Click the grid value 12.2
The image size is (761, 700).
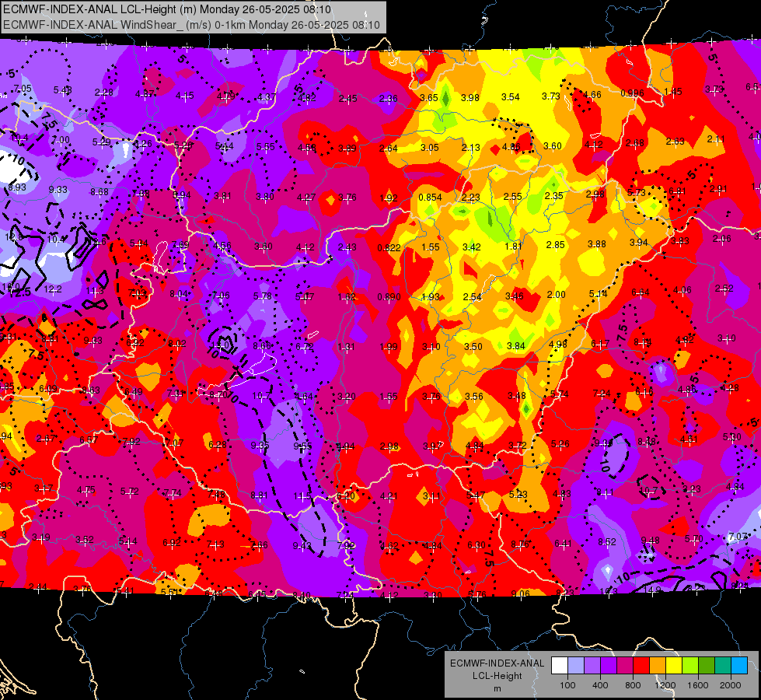(52, 289)
